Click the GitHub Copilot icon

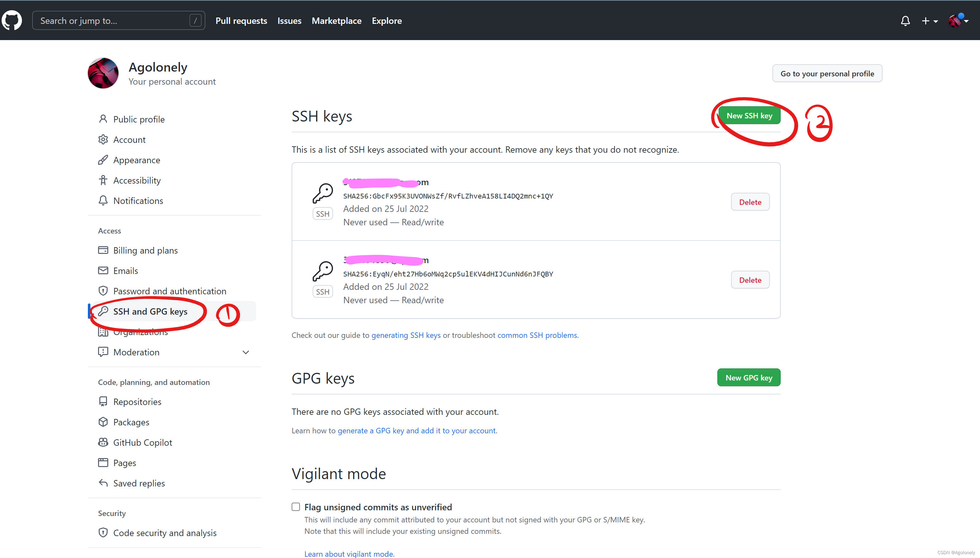(x=103, y=442)
